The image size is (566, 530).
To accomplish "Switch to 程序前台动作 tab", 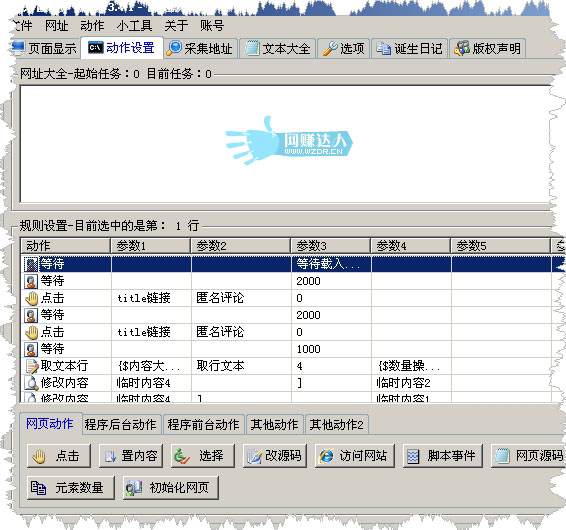I will click(203, 425).
